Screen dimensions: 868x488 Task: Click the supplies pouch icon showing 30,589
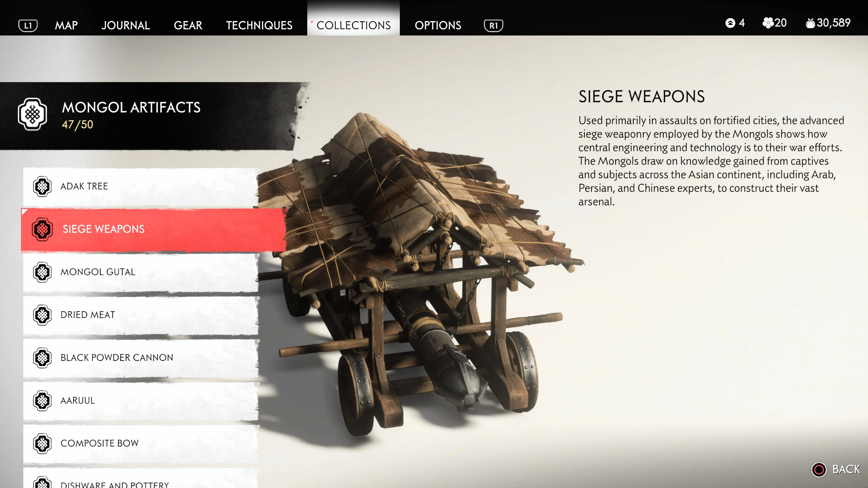tap(810, 23)
